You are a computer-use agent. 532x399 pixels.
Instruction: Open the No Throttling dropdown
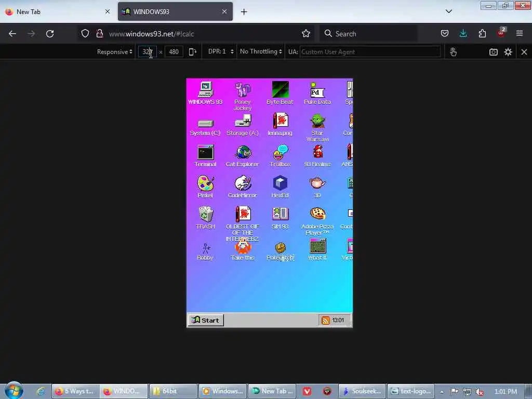tap(261, 51)
